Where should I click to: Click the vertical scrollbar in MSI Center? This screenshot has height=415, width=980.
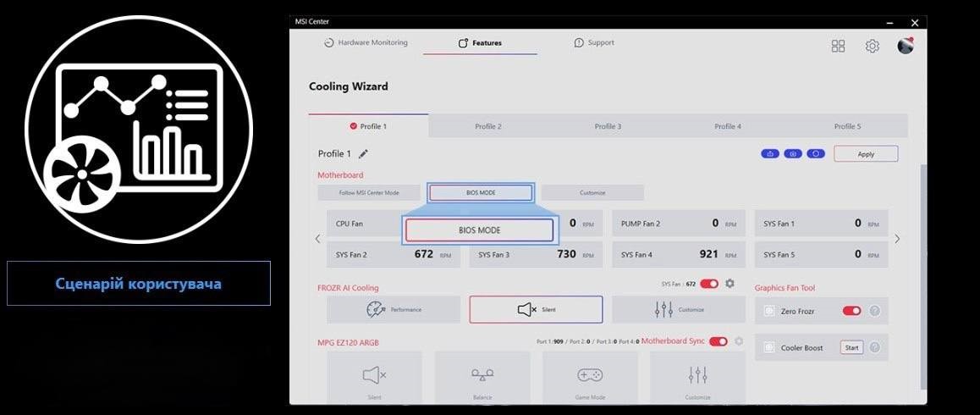923,275
